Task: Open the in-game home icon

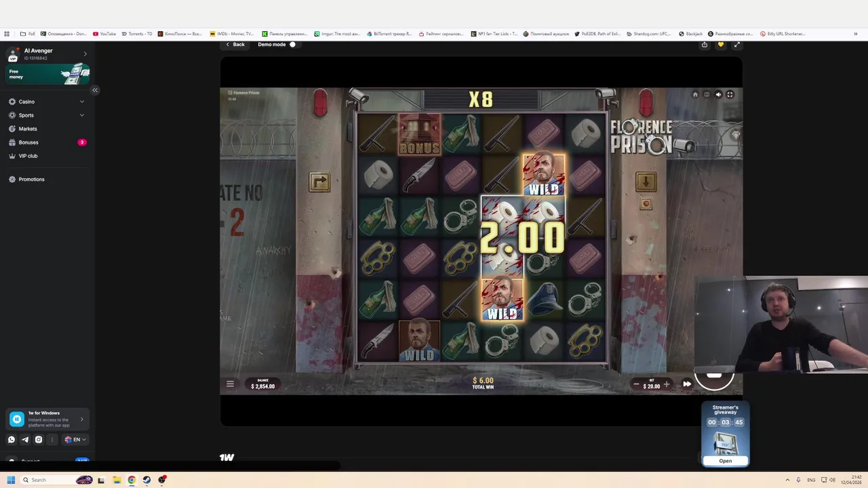Action: point(695,95)
